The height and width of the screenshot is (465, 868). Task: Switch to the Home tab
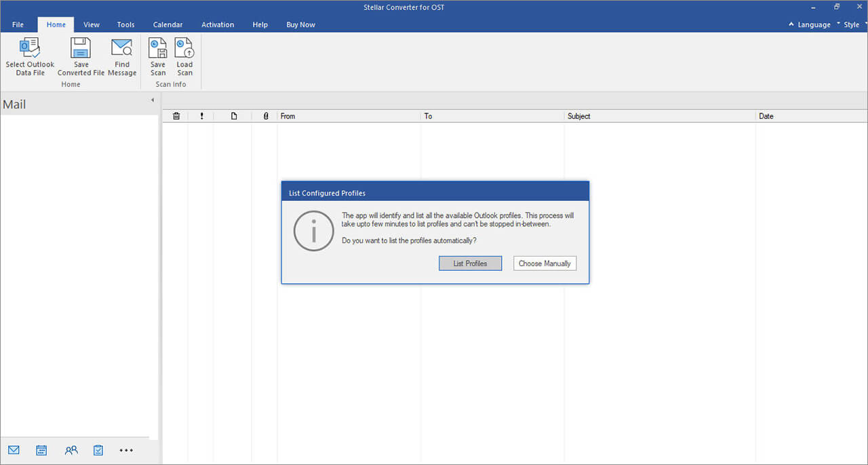(56, 24)
